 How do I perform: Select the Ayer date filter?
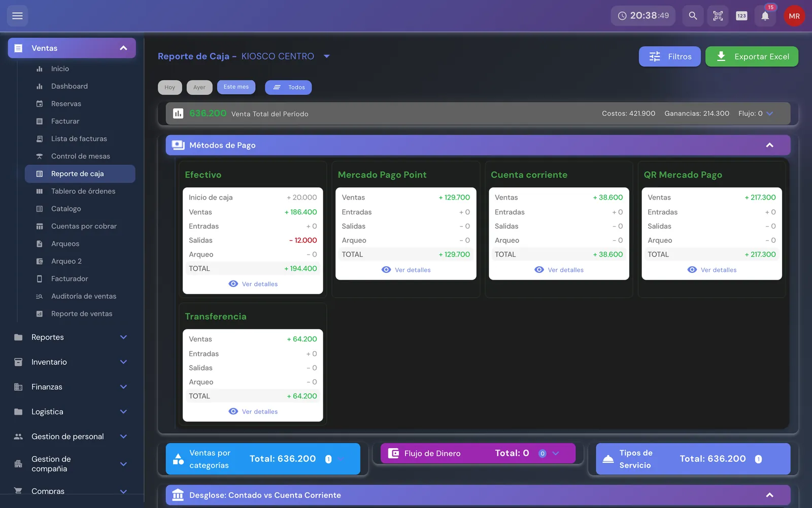[x=199, y=87]
